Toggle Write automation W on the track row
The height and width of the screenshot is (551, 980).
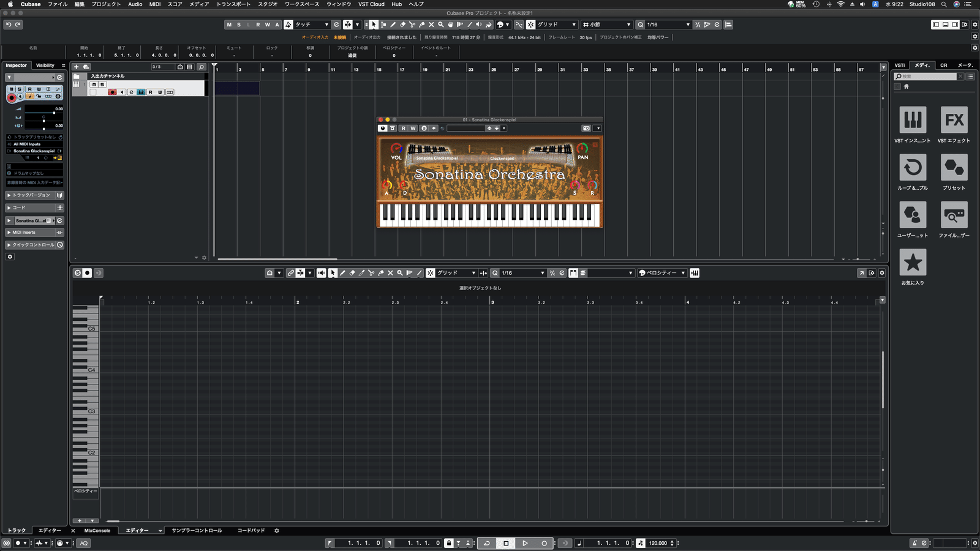(x=160, y=92)
